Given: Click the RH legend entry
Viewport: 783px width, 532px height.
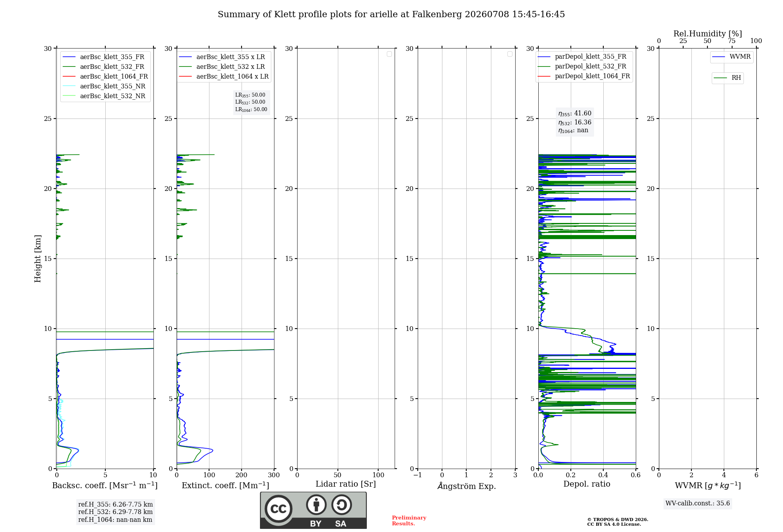Looking at the screenshot, I should coord(728,78).
